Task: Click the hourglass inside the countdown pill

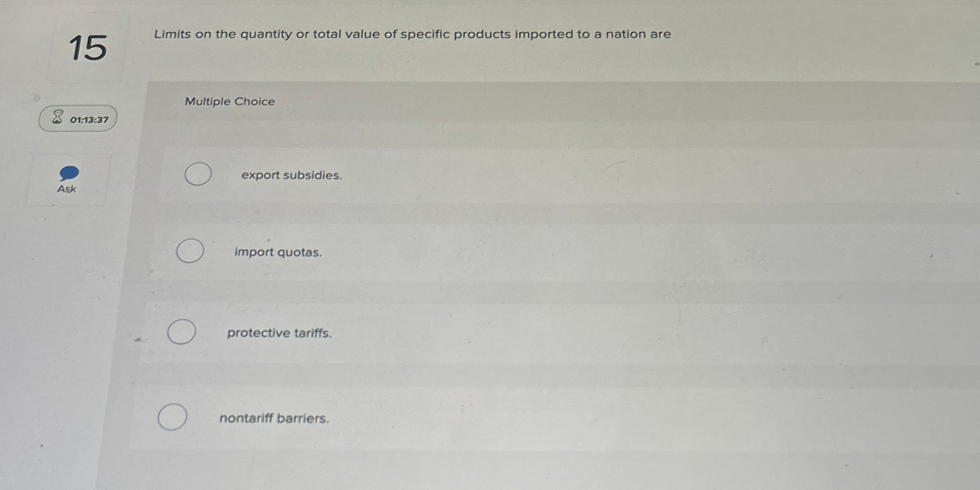Action: tap(57, 117)
